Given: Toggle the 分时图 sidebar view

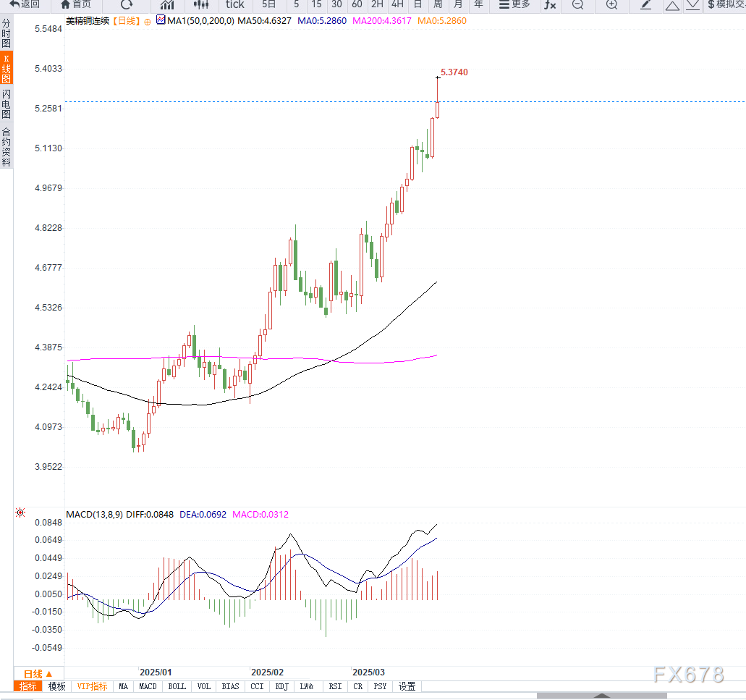Looking at the screenshot, I should coord(7,33).
